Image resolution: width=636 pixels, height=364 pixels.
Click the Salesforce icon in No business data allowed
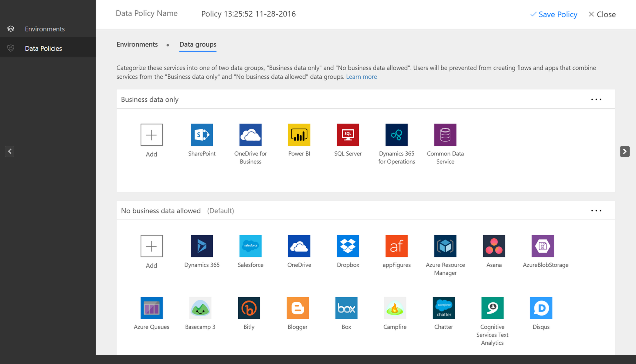(250, 246)
